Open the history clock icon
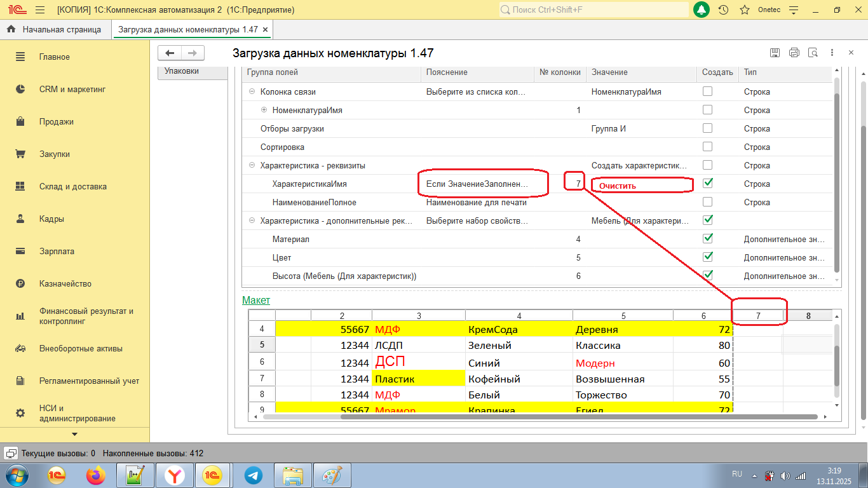 point(723,10)
